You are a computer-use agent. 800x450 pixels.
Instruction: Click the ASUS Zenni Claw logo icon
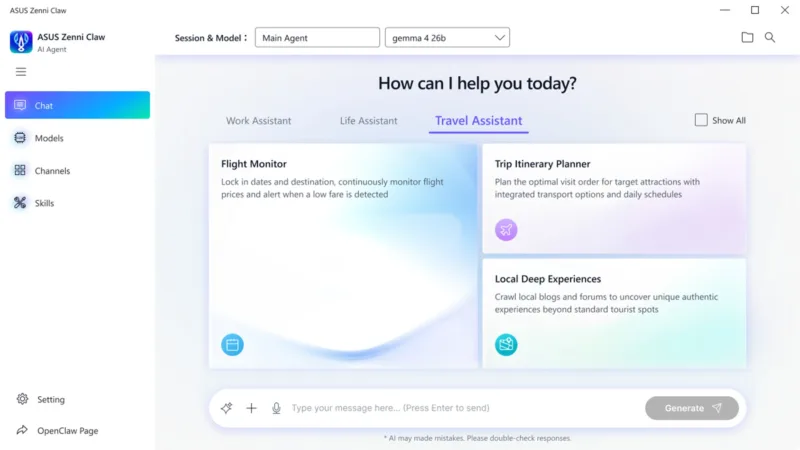[21, 42]
